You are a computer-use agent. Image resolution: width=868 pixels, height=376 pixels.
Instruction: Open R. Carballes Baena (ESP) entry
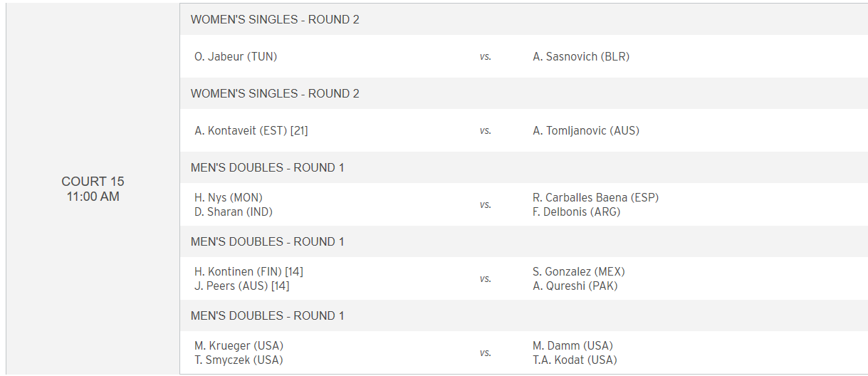[x=596, y=197]
